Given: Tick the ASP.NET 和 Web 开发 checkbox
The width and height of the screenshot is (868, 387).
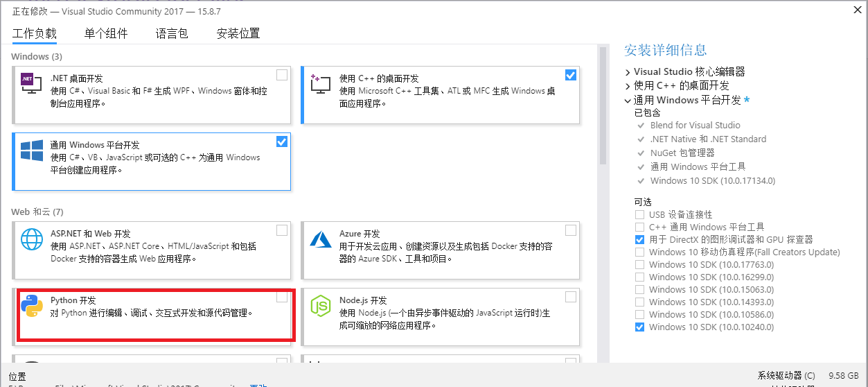Looking at the screenshot, I should (x=282, y=230).
